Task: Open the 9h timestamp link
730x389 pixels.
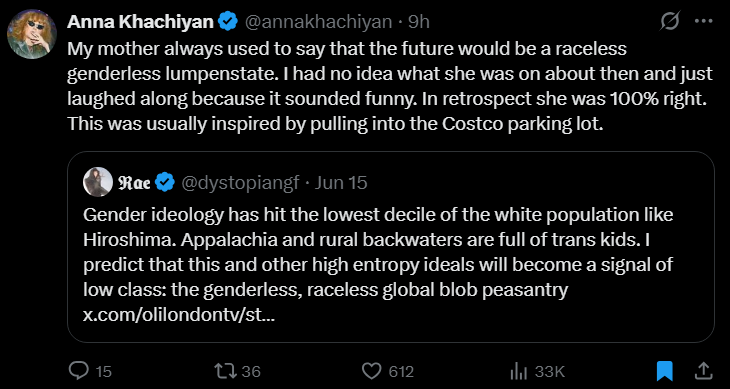Action: tap(419, 22)
